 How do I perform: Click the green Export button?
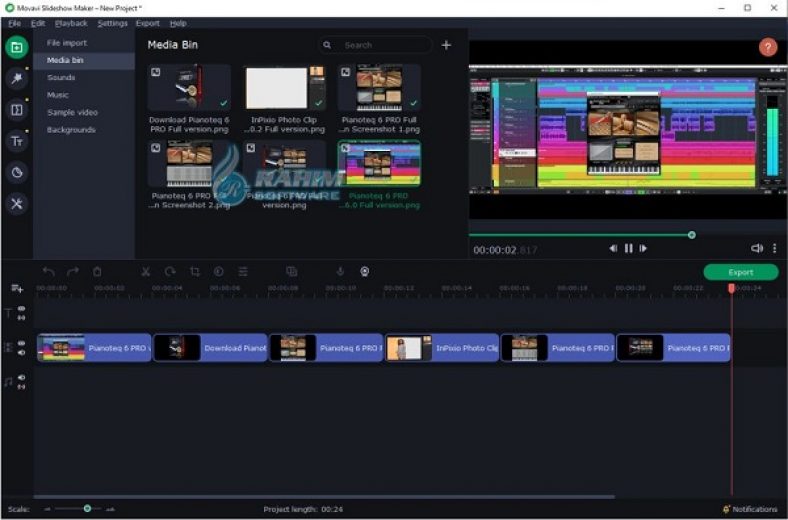[741, 272]
